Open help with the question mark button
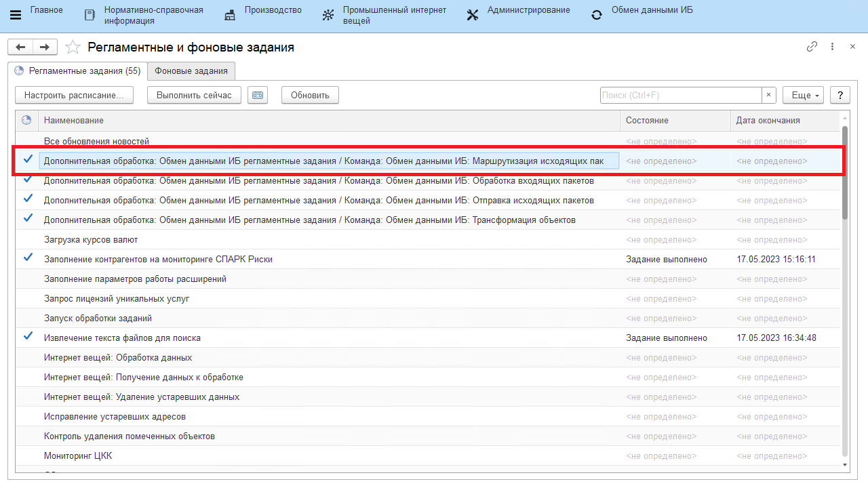Image resolution: width=868 pixels, height=488 pixels. (x=840, y=96)
